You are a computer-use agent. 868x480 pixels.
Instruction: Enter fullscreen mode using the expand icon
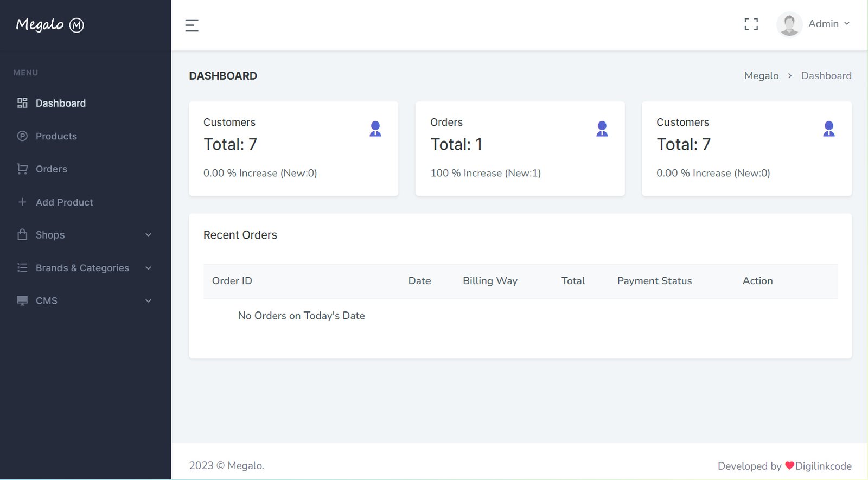click(x=751, y=24)
